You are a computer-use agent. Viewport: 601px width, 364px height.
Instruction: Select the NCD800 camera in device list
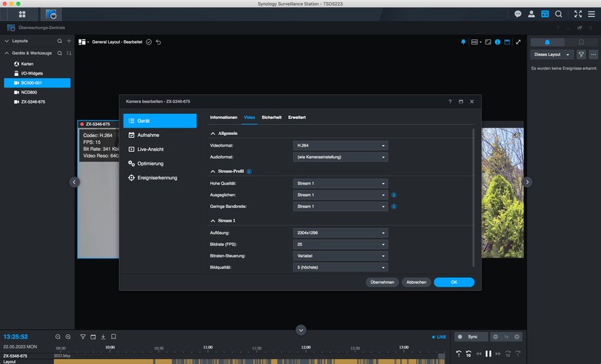29,93
